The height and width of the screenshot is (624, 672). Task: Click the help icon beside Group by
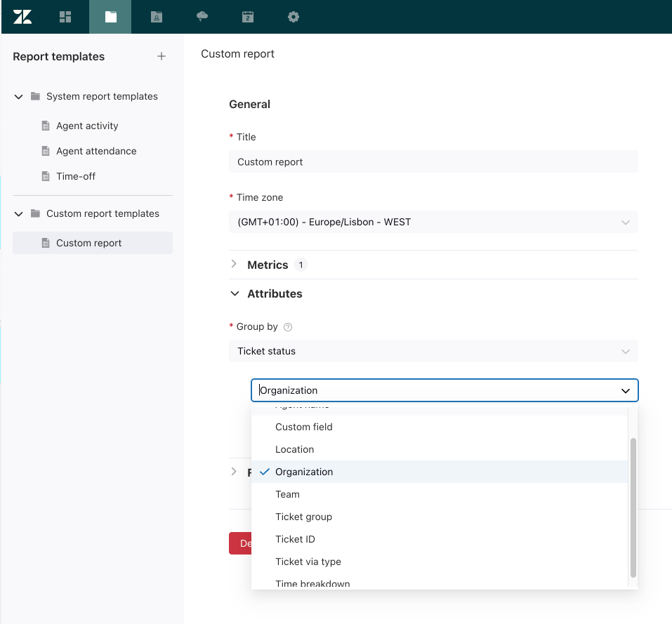pyautogui.click(x=288, y=327)
